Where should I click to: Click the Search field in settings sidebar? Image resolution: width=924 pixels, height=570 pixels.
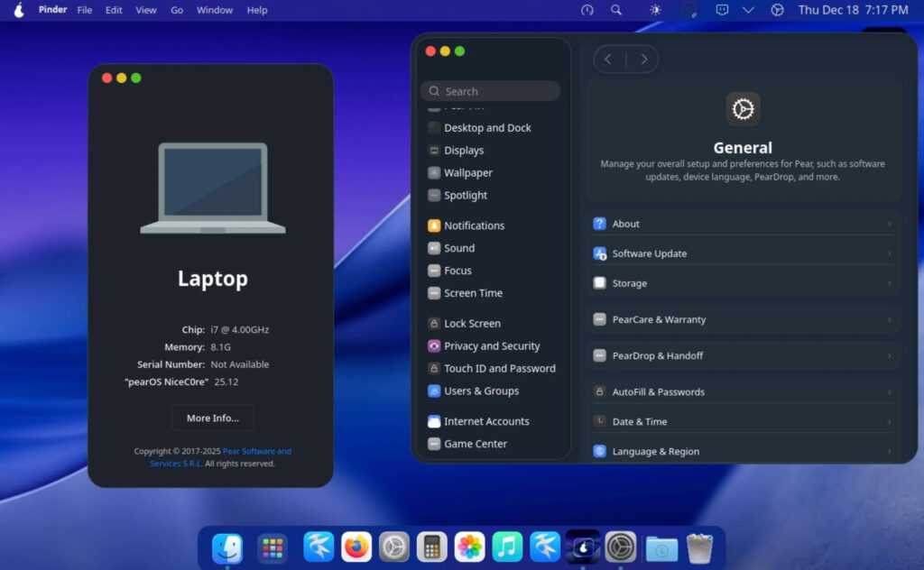[490, 91]
